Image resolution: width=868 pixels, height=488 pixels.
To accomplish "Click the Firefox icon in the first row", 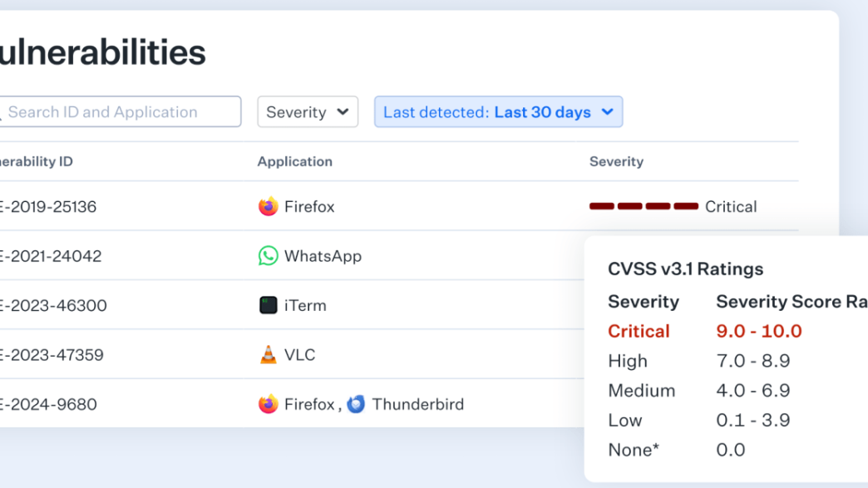I will (x=268, y=206).
